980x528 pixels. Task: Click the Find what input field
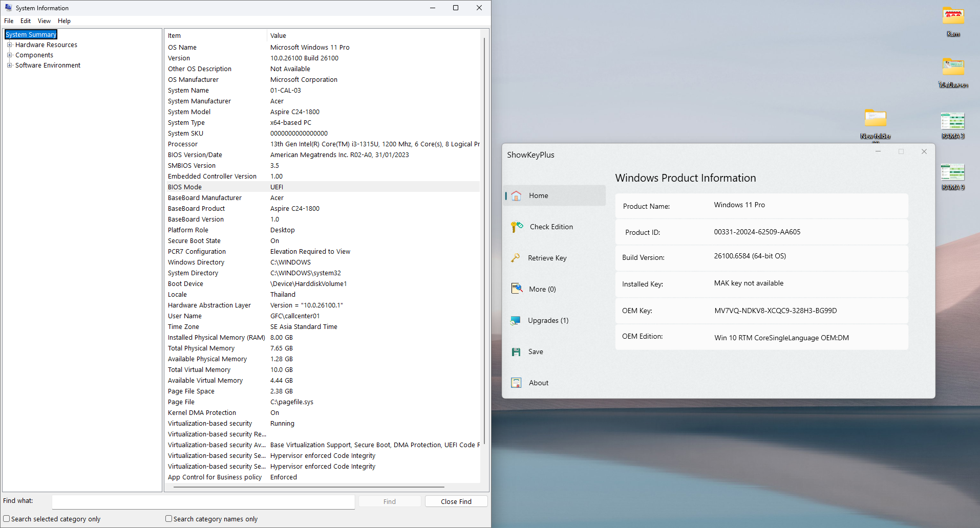click(x=203, y=501)
